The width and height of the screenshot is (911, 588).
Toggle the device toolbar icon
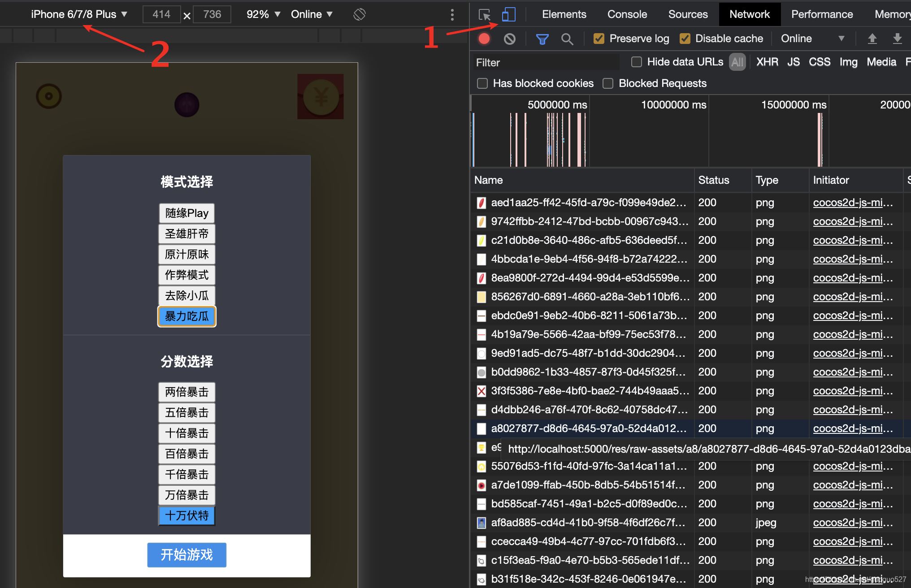(x=508, y=14)
